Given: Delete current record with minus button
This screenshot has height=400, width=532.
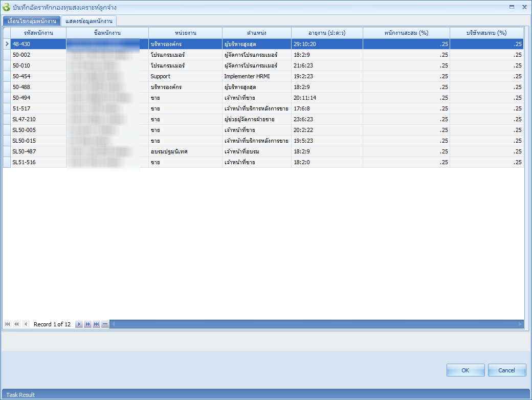Looking at the screenshot, I should pos(105,324).
